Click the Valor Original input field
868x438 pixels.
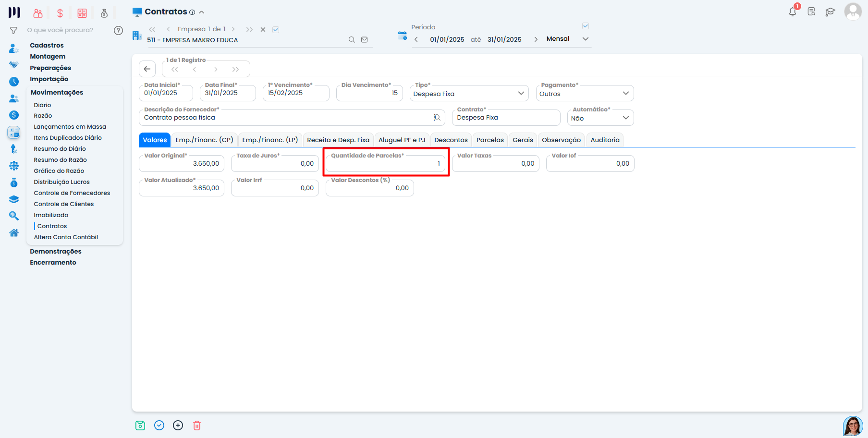(182, 164)
